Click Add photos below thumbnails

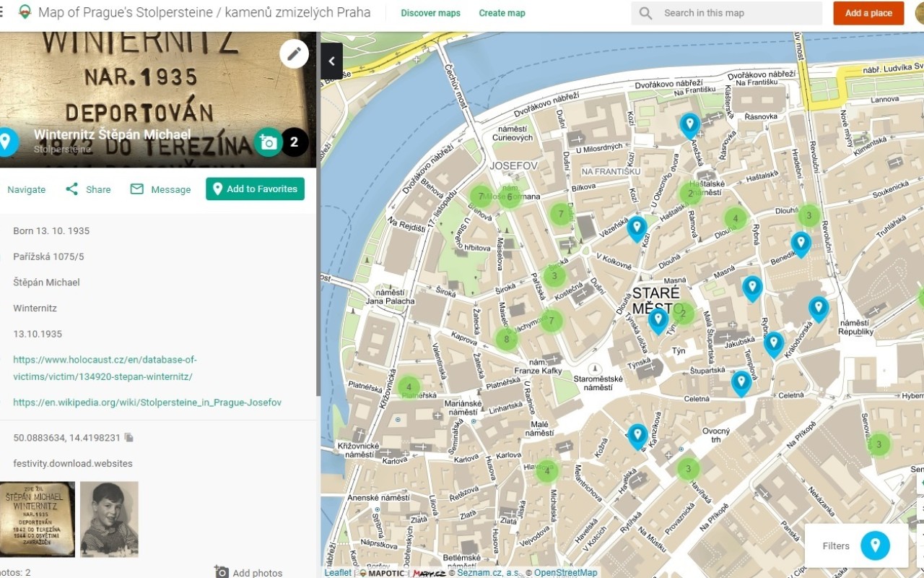pyautogui.click(x=248, y=573)
